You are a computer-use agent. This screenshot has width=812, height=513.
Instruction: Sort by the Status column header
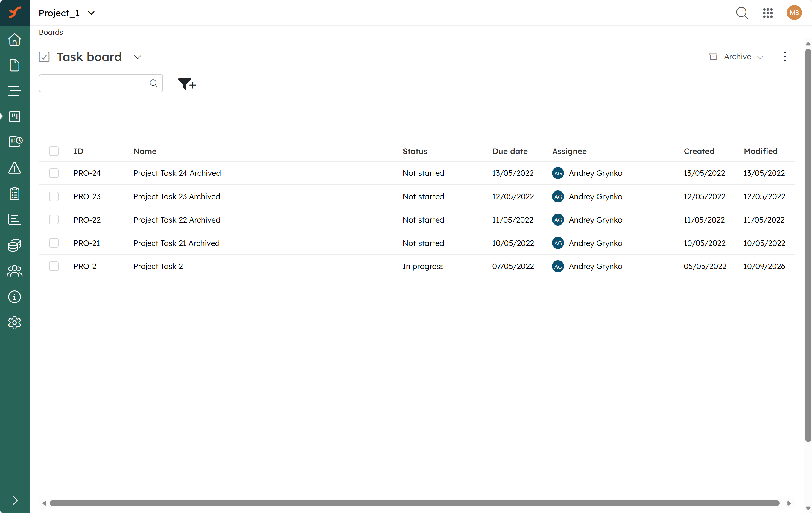click(x=415, y=151)
